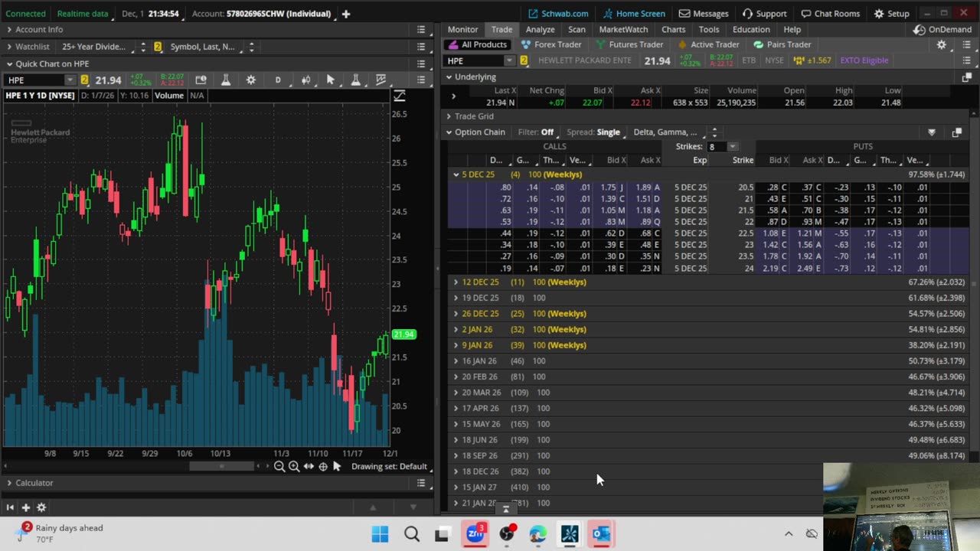980x551 pixels.
Task: Zoom out the chart with magnifier minus
Action: (x=279, y=466)
